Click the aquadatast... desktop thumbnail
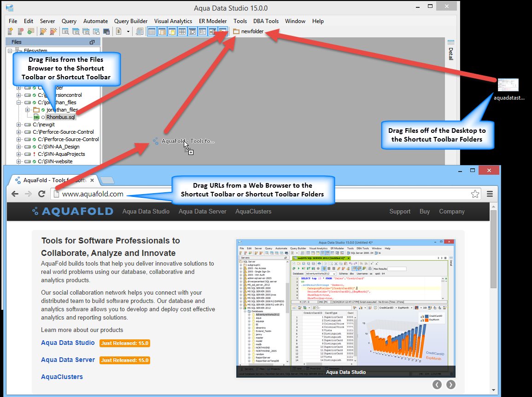Screen dimensions: 532x397 508,85
